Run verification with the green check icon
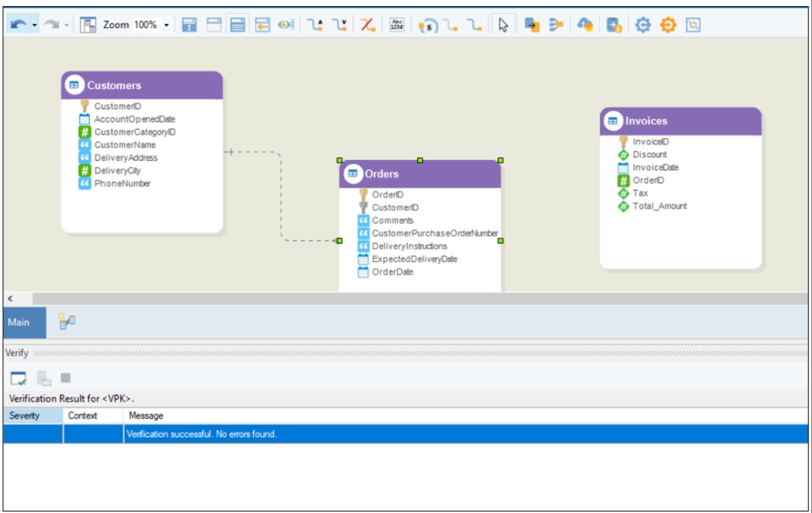This screenshot has width=812, height=513. (19, 378)
